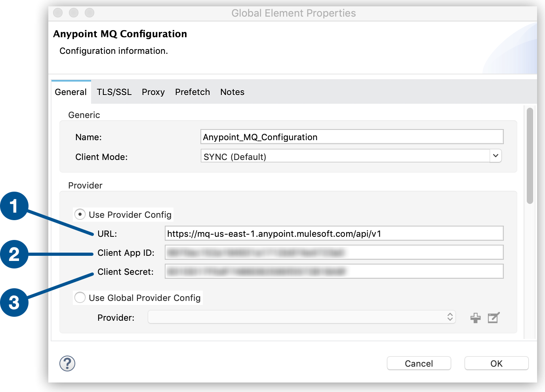Image resolution: width=545 pixels, height=392 pixels.
Task: Select the URL input field
Action: tap(335, 233)
